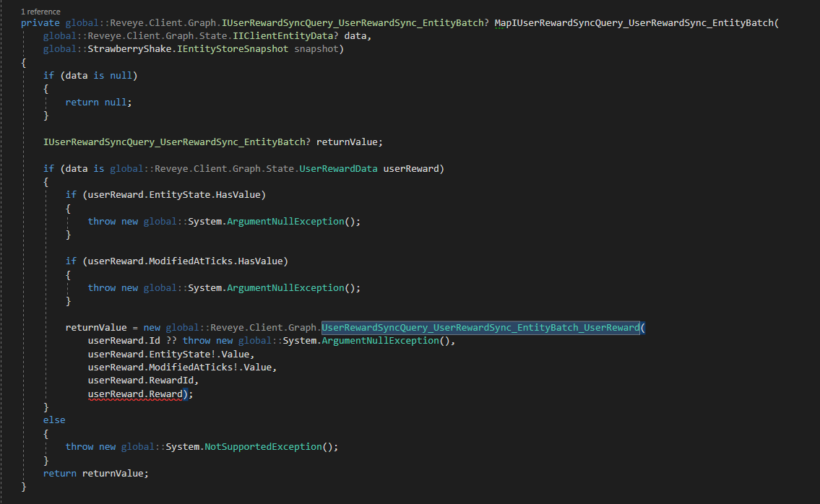
Task: Click the 'returnValue;' variable declaration
Action: [x=350, y=142]
